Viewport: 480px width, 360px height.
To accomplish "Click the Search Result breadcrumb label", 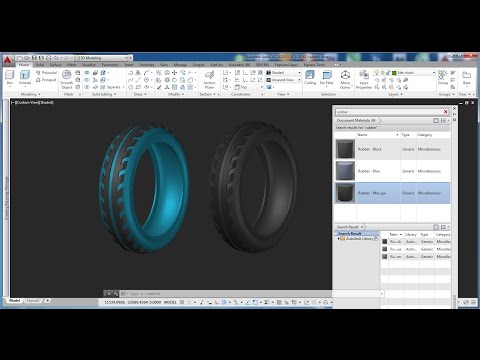I will point(347,227).
